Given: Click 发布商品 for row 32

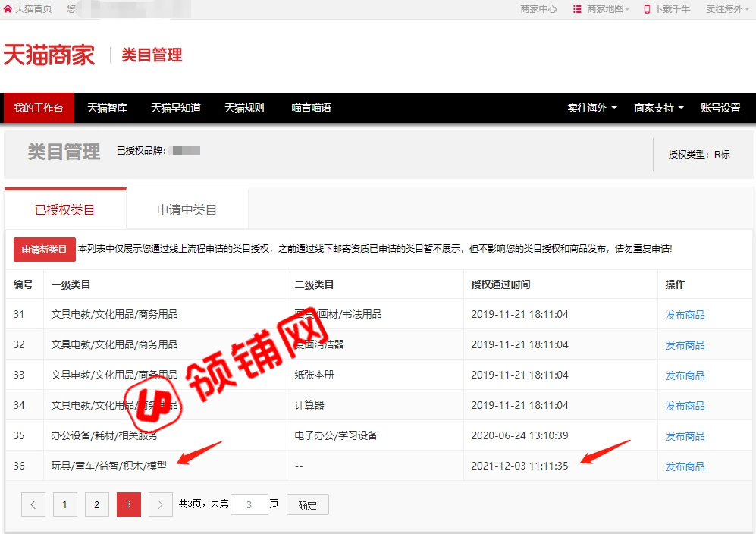Looking at the screenshot, I should click(x=685, y=345).
